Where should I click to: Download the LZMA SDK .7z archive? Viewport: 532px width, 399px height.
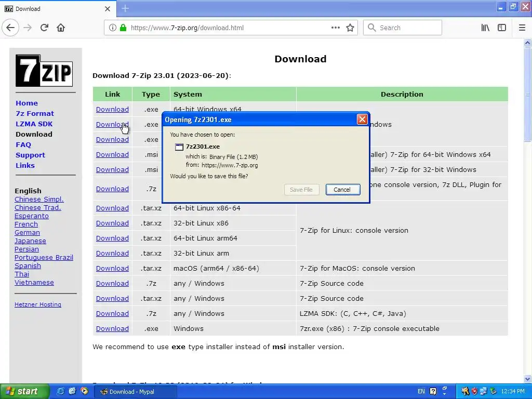(x=112, y=314)
